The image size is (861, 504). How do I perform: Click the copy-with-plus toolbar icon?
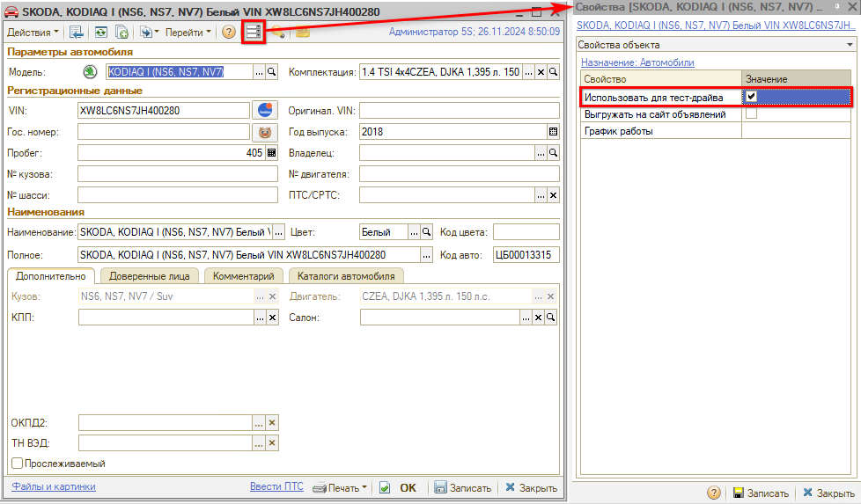tap(121, 33)
